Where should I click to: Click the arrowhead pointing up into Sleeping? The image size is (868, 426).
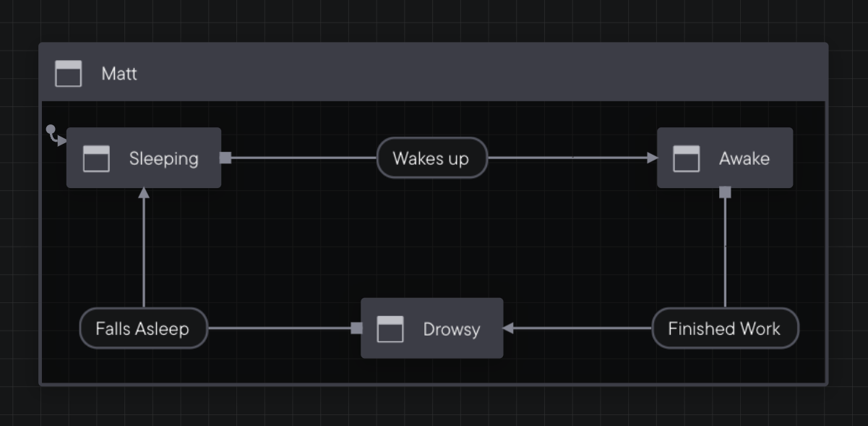(144, 192)
